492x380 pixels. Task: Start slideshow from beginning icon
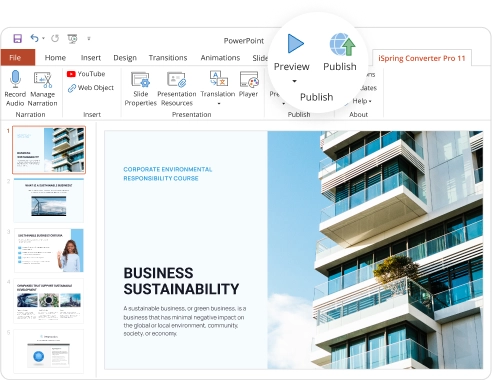[72, 39]
